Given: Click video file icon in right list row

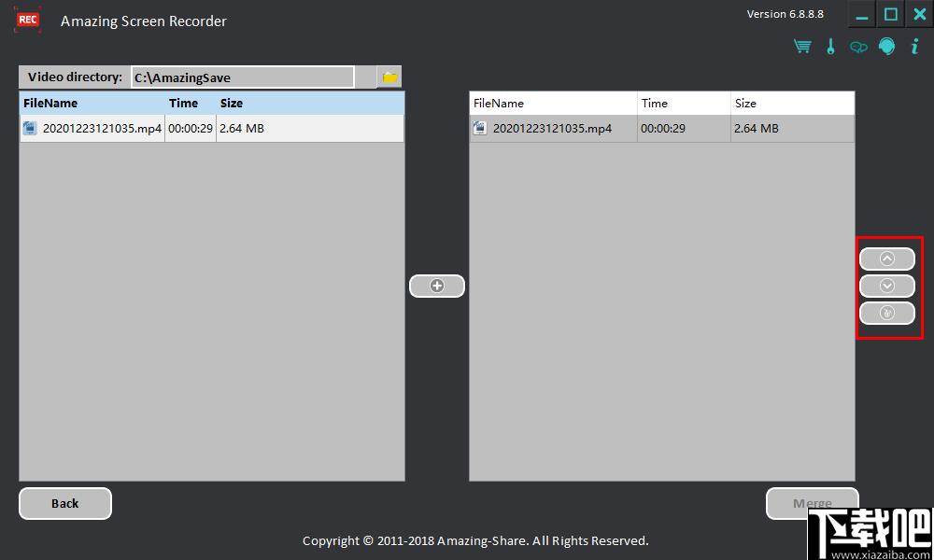Looking at the screenshot, I should point(479,128).
